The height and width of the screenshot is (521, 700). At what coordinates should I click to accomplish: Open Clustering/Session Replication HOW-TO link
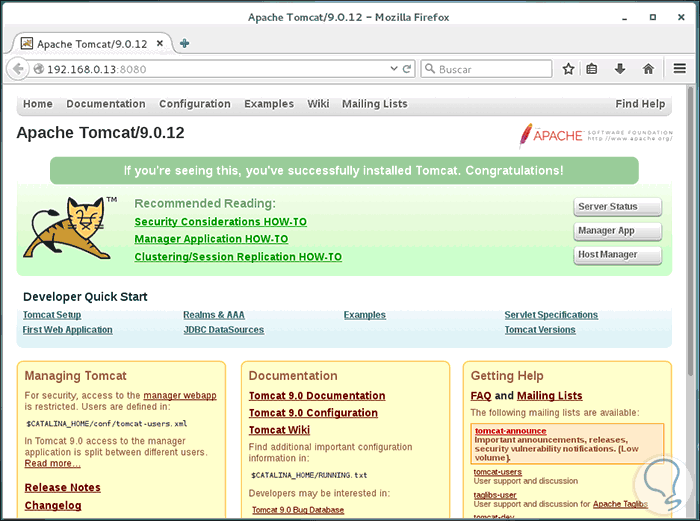click(238, 257)
